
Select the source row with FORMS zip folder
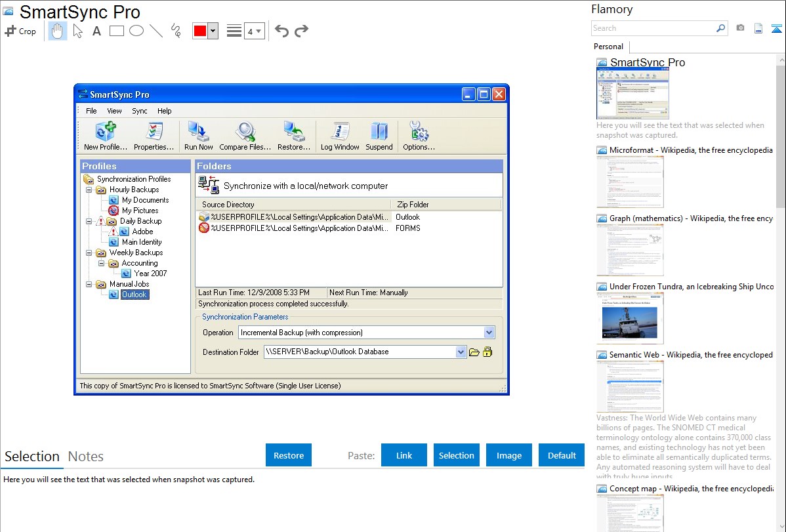[x=348, y=228]
